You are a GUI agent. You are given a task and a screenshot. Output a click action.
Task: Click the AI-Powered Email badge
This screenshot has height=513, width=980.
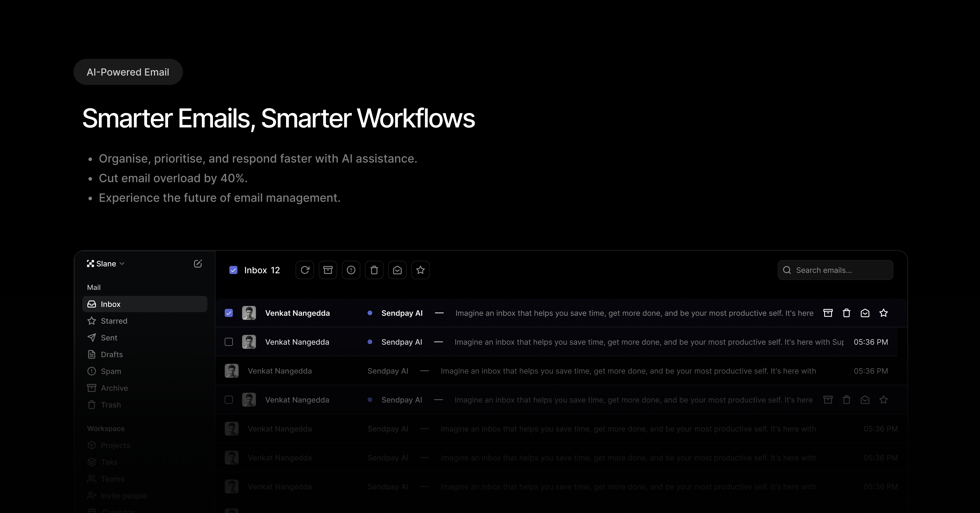pyautogui.click(x=128, y=72)
